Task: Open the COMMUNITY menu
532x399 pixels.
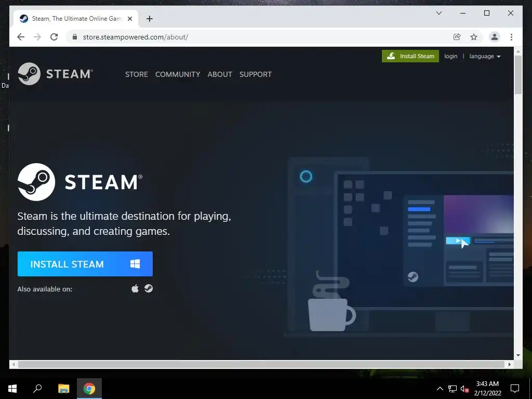Action: click(178, 74)
